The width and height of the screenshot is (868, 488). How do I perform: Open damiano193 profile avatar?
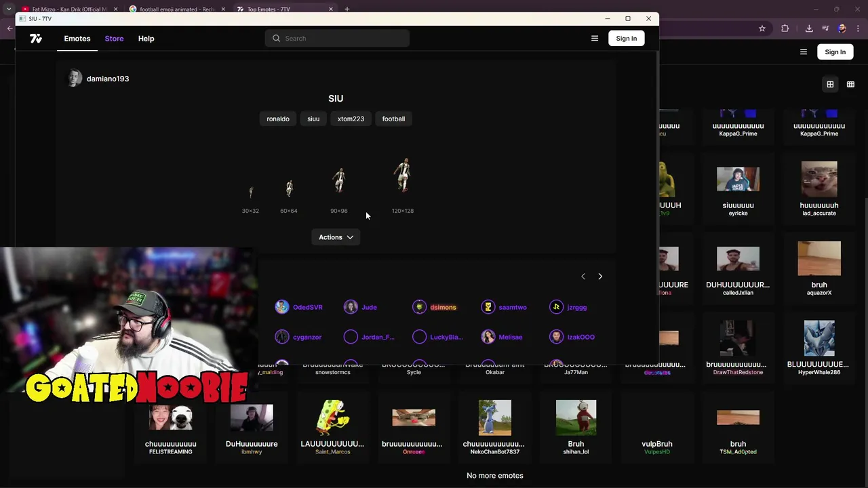74,79
